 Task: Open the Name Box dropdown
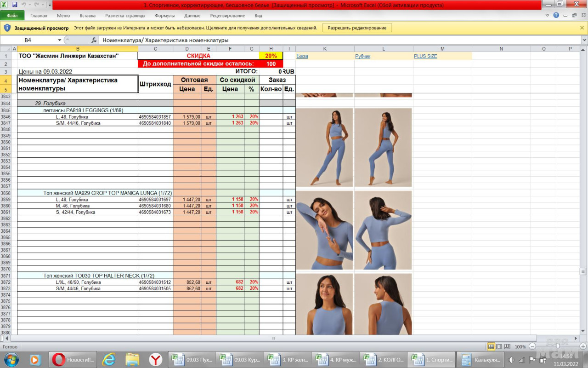(x=59, y=40)
